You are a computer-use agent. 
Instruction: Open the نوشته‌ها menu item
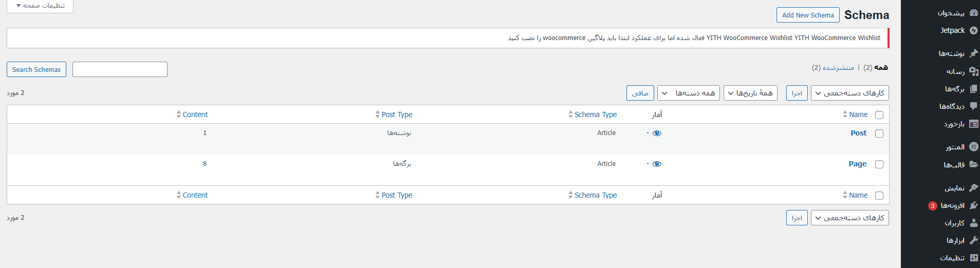pyautogui.click(x=952, y=53)
